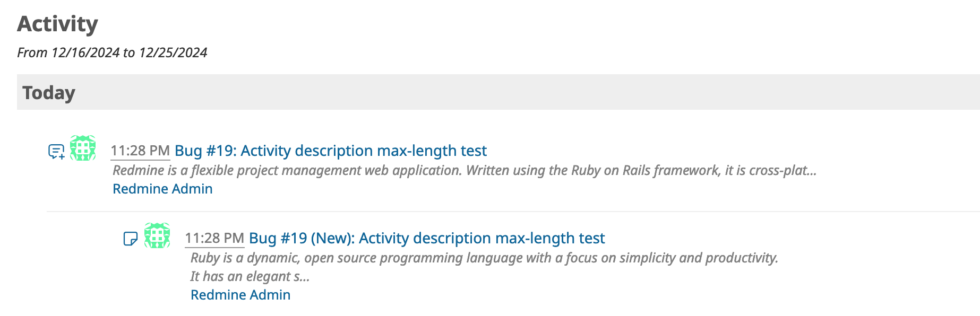This screenshot has width=980, height=316.
Task: Click the excerpt starting "Ruby is a dynamic"
Action: (484, 258)
